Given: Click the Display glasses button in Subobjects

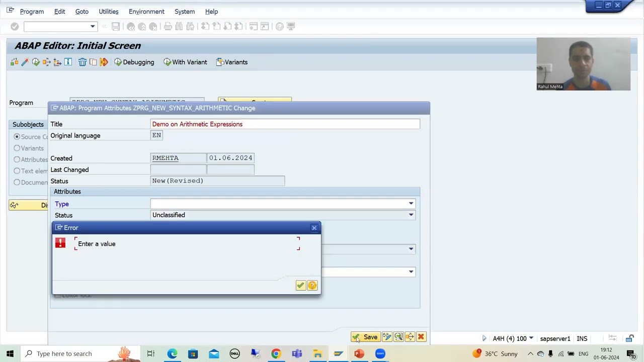Looking at the screenshot, I should pyautogui.click(x=29, y=205).
